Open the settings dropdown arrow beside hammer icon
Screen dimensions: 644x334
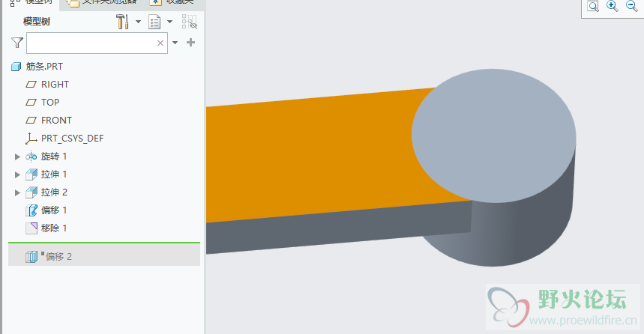[x=139, y=22]
